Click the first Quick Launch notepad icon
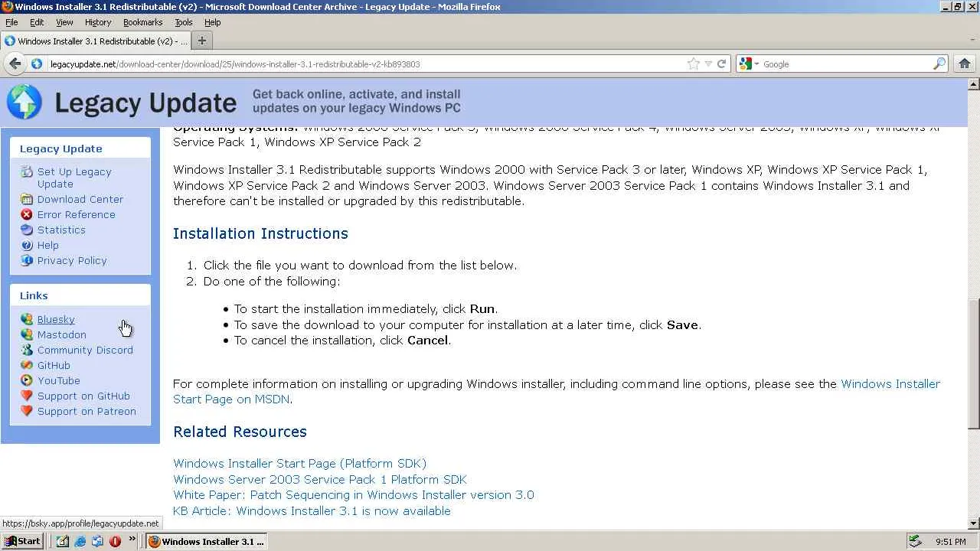Image resolution: width=980 pixels, height=551 pixels. 63,541
